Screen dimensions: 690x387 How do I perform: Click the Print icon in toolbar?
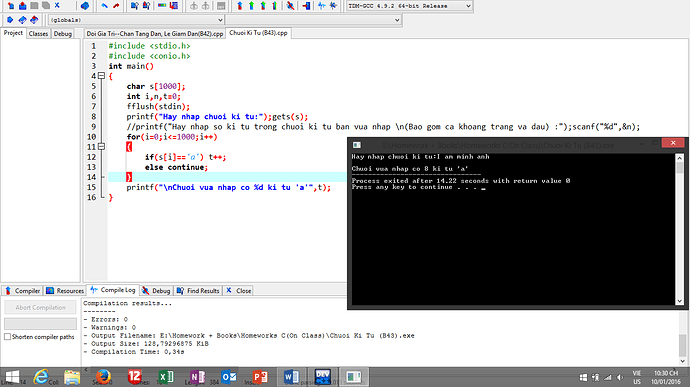(85, 6)
